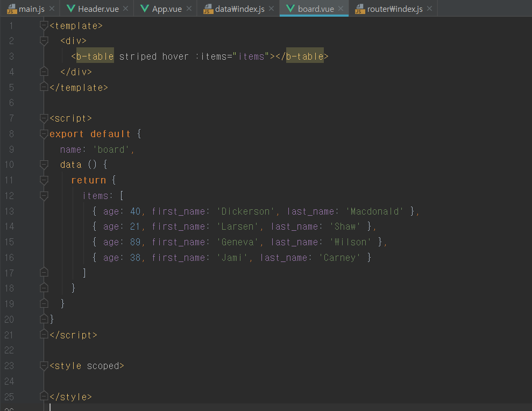Click the Vue icon on Header.vue tab
Viewport: 532px width, 411px height.
[x=71, y=9]
